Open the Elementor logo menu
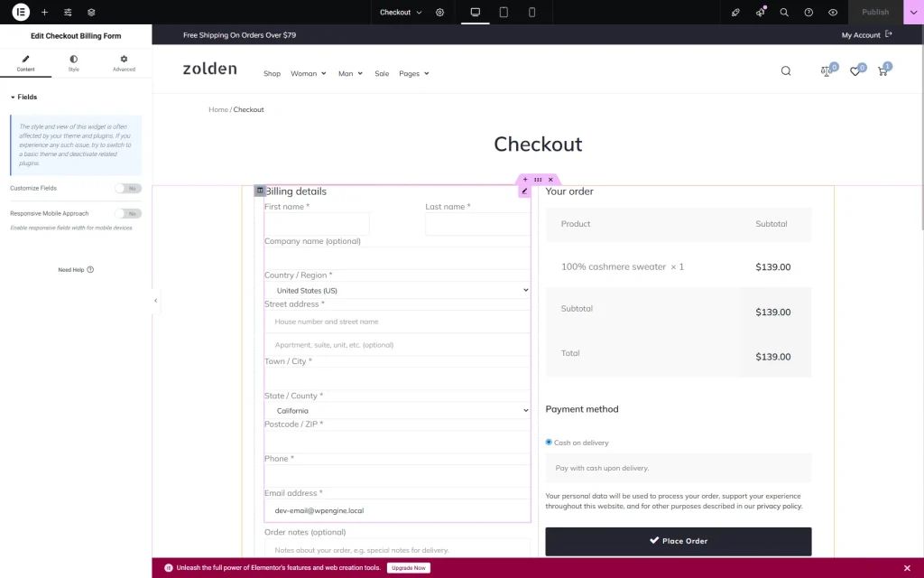This screenshot has width=924, height=578. tap(21, 12)
